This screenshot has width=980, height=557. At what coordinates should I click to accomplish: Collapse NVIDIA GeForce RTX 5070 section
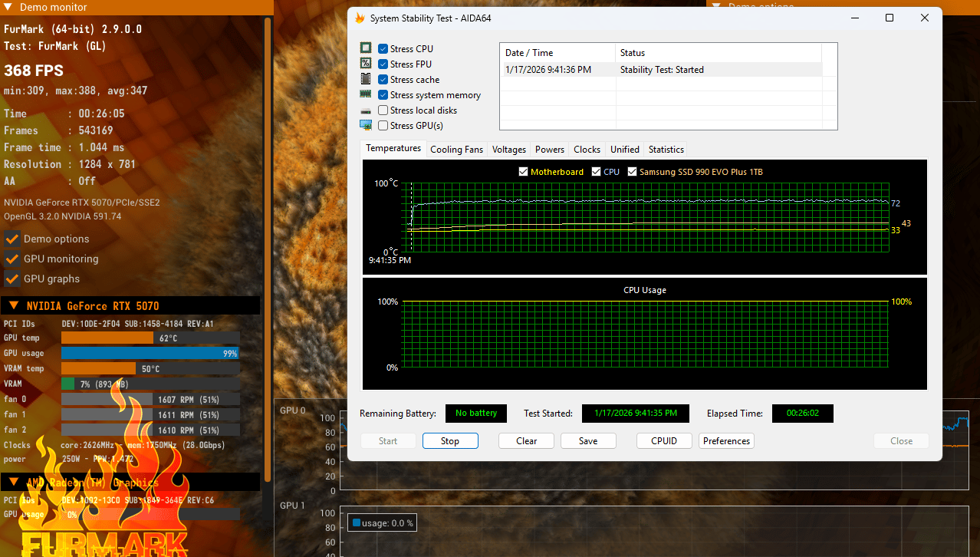tap(14, 305)
